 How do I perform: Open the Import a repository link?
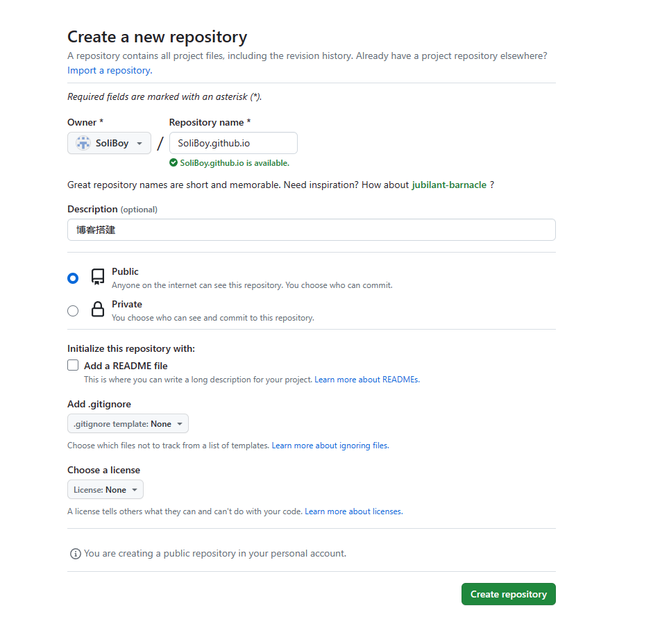pos(110,70)
